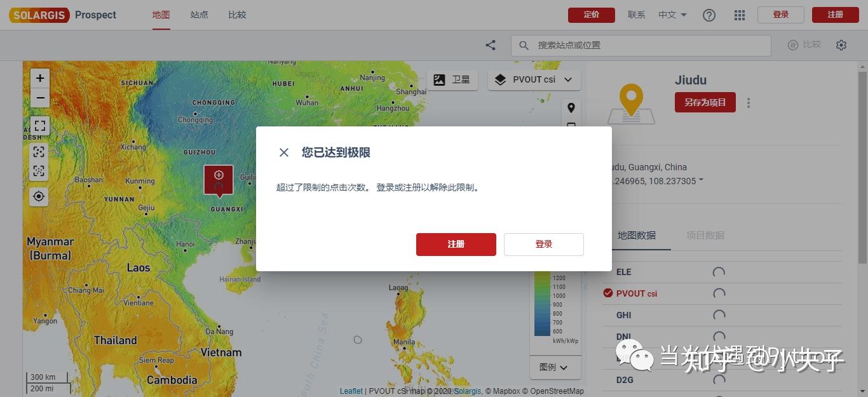Switch to the 站点 menu item

[199, 15]
